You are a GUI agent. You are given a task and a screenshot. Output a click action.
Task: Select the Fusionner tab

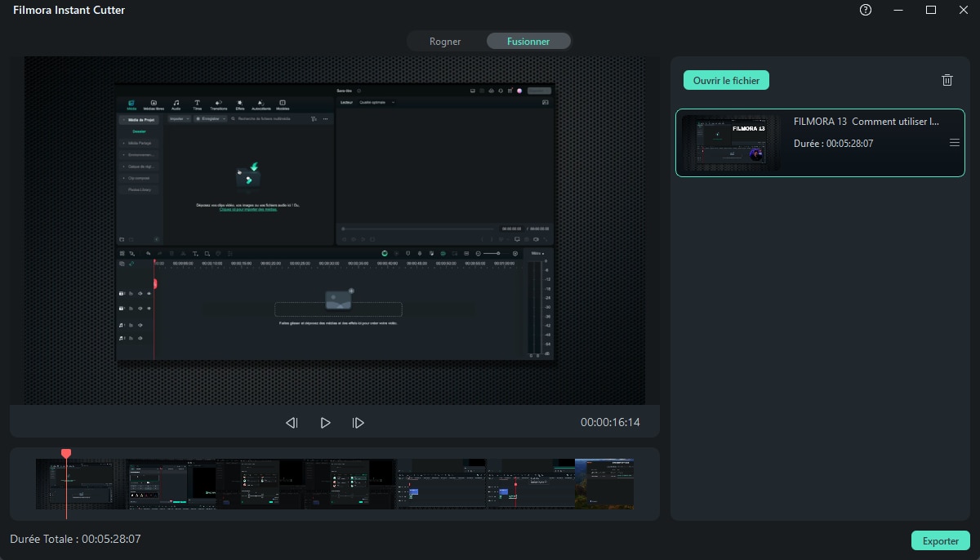tap(528, 41)
